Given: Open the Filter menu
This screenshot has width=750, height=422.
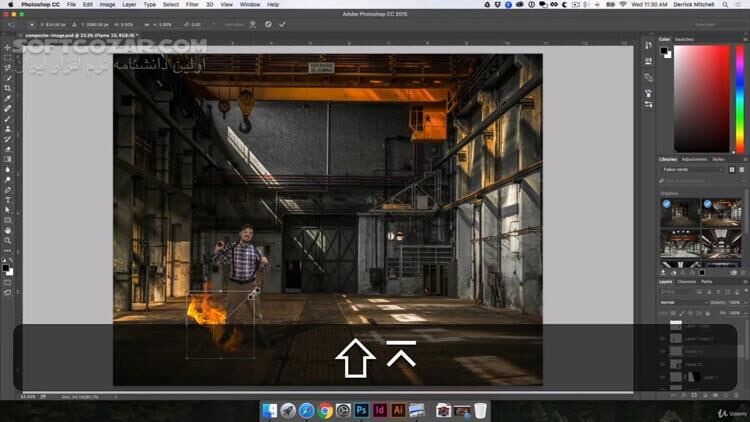Looking at the screenshot, I should pos(191,5).
